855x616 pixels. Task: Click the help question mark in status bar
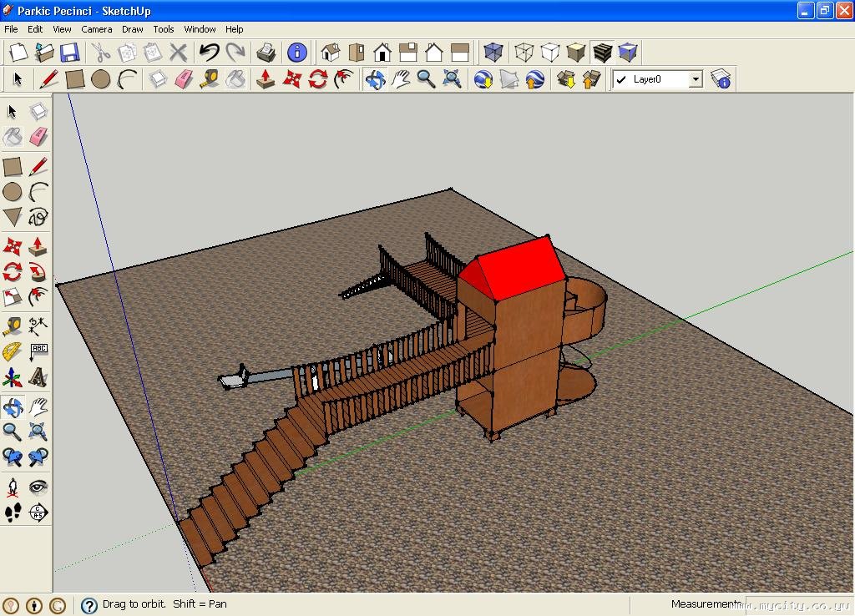coord(89,605)
